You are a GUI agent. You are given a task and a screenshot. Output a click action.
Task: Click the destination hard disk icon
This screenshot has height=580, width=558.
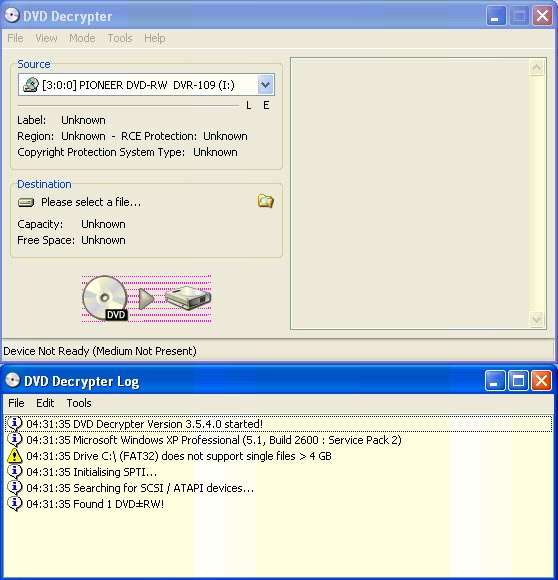pos(26,202)
